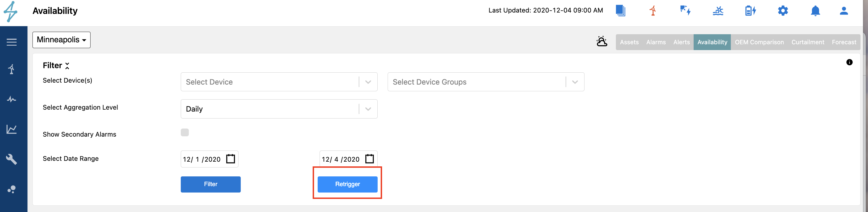The width and height of the screenshot is (868, 212).
Task: Switch to the Forecast tab
Action: pos(844,42)
